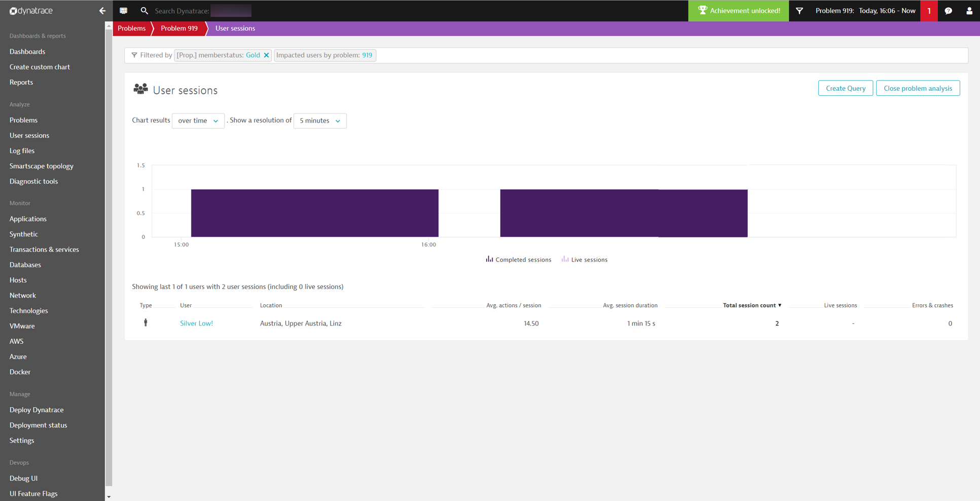Click sidebar scrollbar up arrow
This screenshot has height=501, width=980.
click(x=108, y=25)
